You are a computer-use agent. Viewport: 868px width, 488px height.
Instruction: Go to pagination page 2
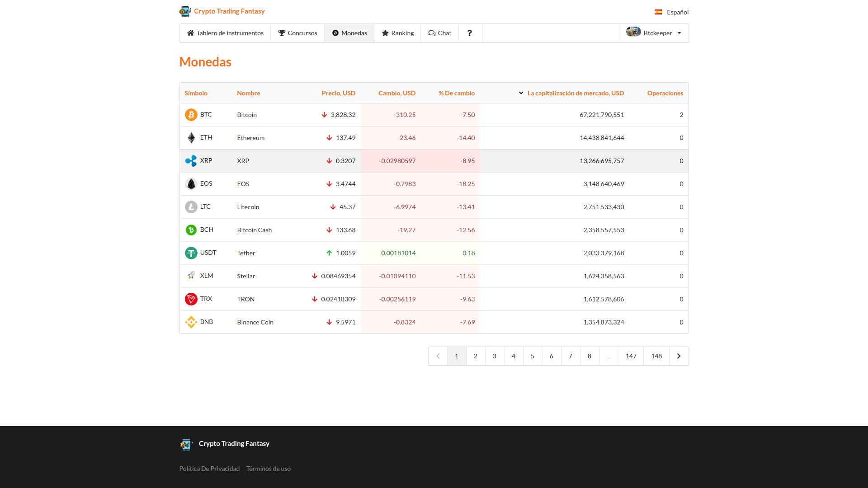point(476,356)
